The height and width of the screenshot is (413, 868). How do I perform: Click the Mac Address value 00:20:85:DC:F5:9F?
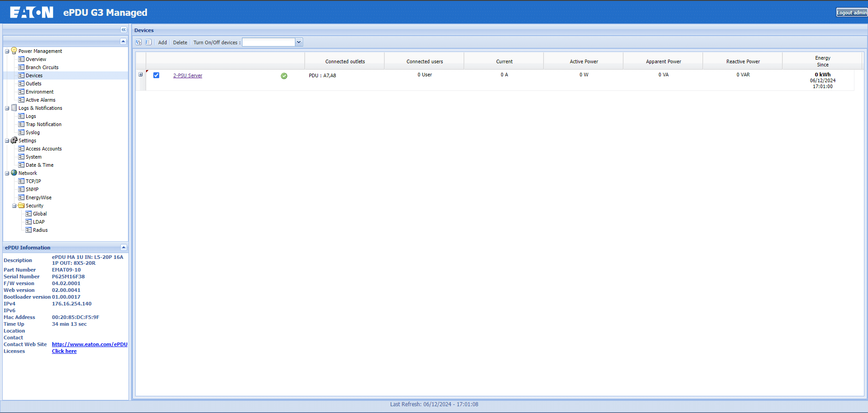[76, 317]
